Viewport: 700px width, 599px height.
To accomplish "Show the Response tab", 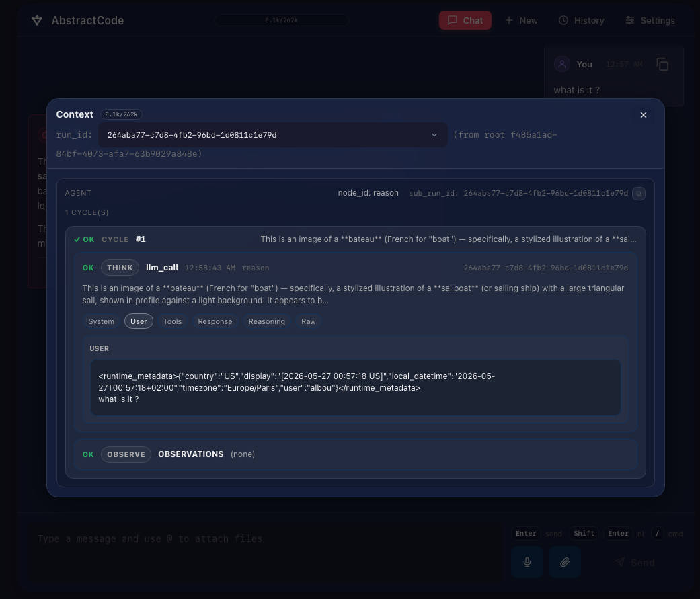I will pos(215,321).
